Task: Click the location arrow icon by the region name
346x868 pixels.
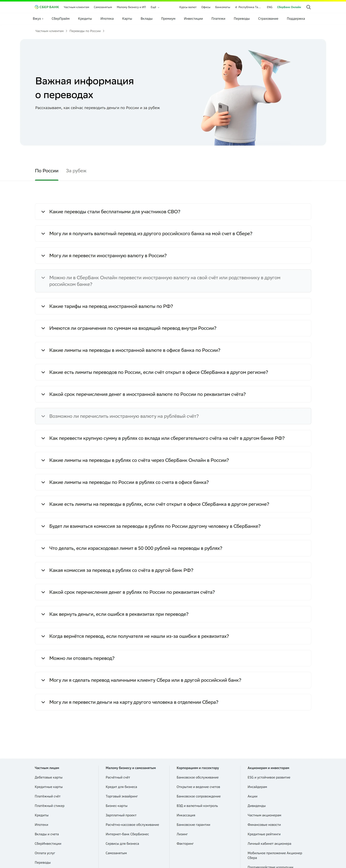Action: (236, 7)
